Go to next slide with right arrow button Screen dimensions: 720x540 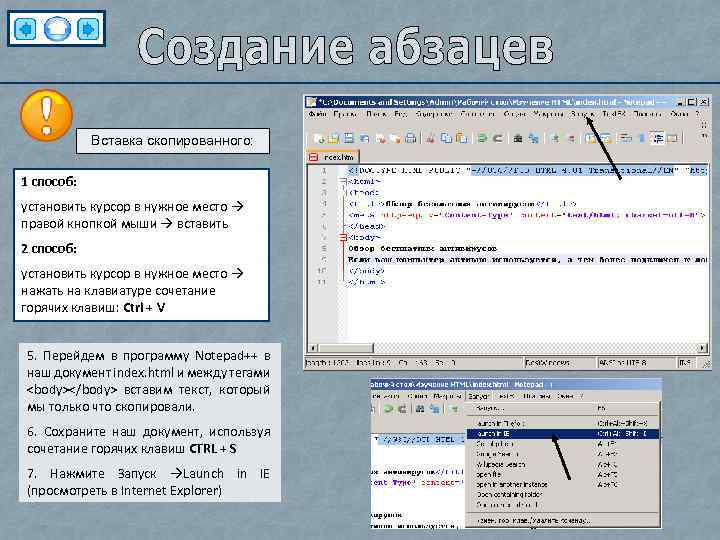coord(88,29)
